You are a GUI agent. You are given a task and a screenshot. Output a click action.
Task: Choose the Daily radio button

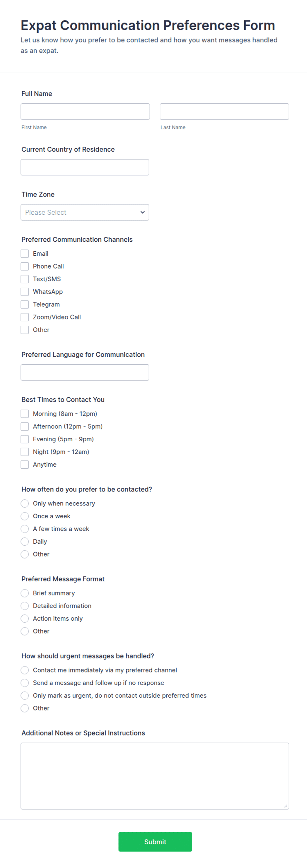click(x=25, y=541)
